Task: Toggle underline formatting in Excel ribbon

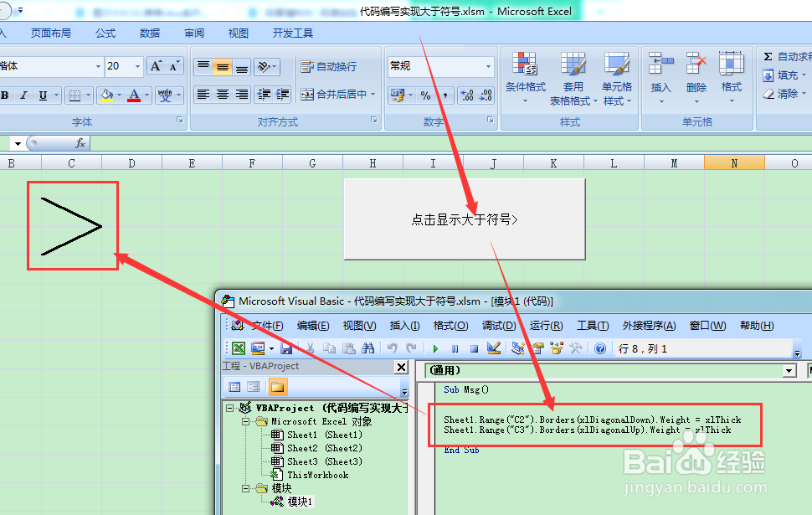Action: coord(43,95)
